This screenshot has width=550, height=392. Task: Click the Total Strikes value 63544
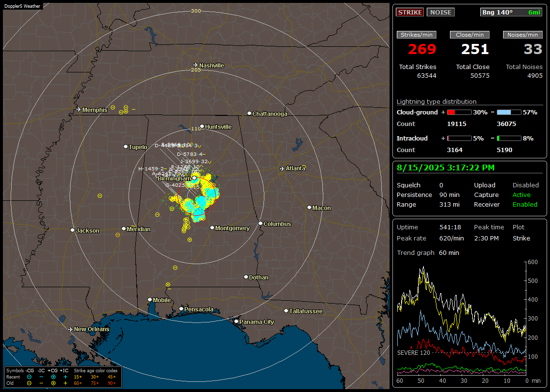427,76
